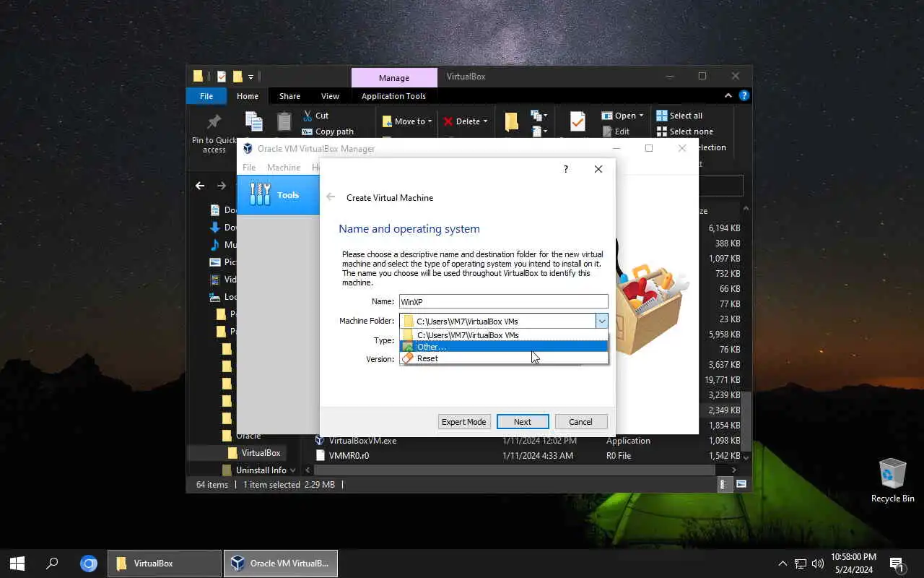Switch to details view button

coord(726,485)
